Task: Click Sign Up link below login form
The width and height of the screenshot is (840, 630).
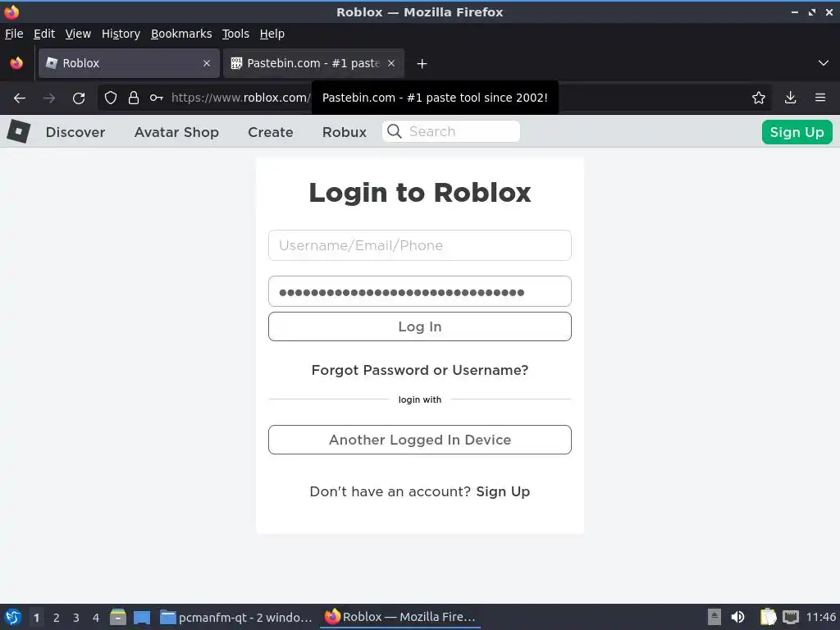Action: pos(503,492)
